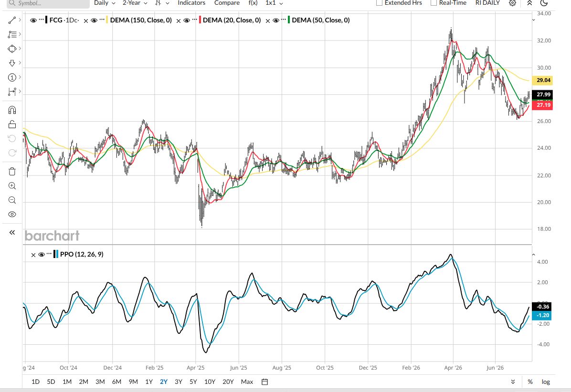Select the trend line drawing tool
The image size is (571, 392).
coord(12,21)
